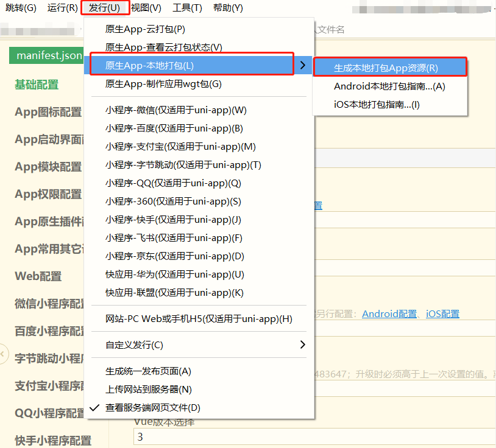This screenshot has height=448, width=496.
Task: Open Android本地打包指南
Action: [x=389, y=86]
